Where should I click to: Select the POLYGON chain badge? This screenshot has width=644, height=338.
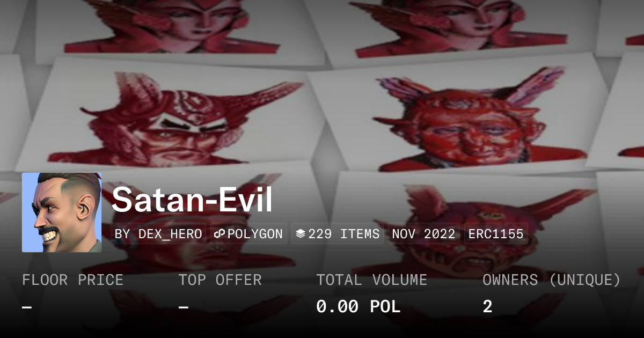[248, 234]
